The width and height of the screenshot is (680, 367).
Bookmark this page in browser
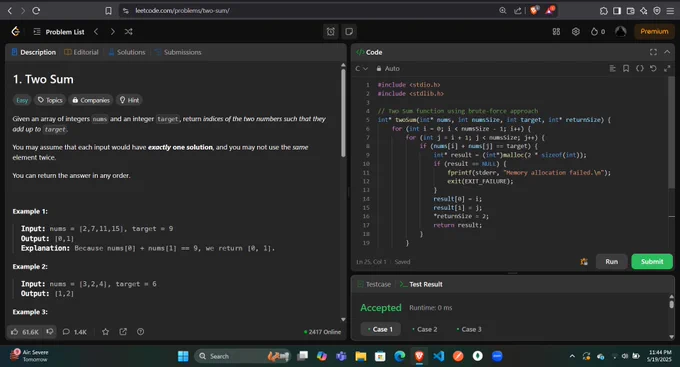click(x=108, y=10)
